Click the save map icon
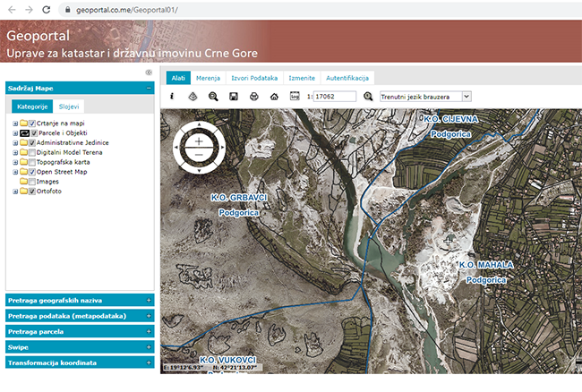582x392 pixels. (x=234, y=96)
